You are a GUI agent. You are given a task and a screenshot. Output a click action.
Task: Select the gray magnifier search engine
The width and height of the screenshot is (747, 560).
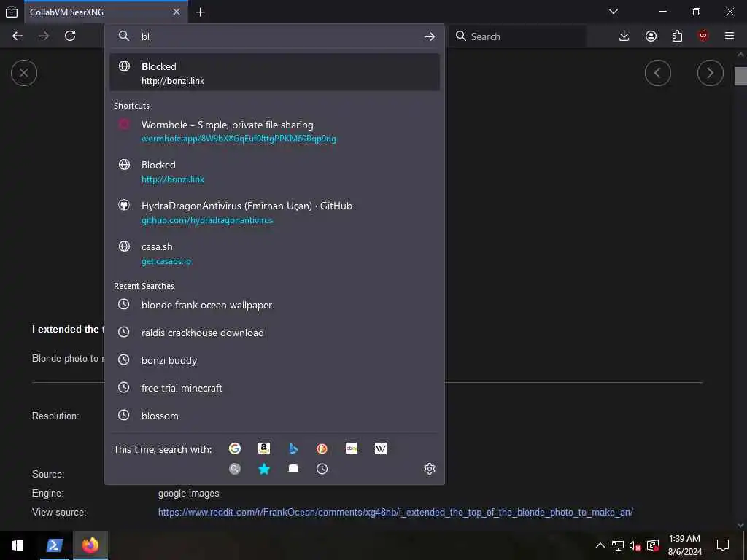click(235, 469)
